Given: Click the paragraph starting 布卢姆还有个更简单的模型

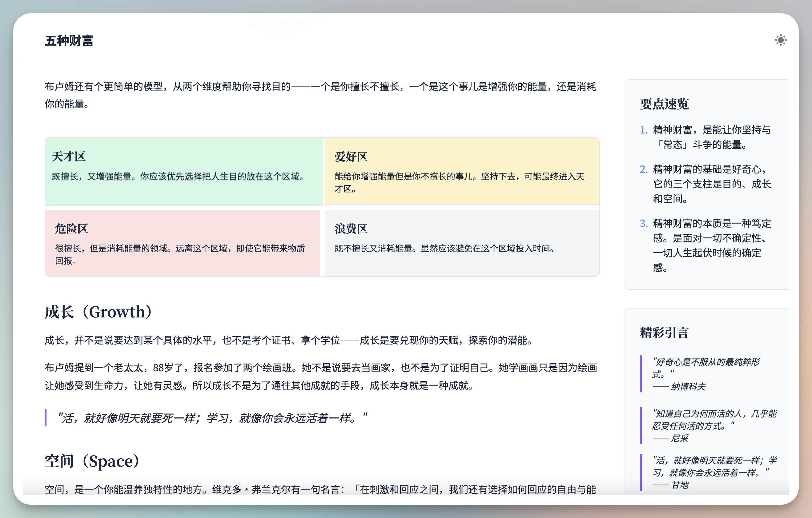Looking at the screenshot, I should point(321,95).
